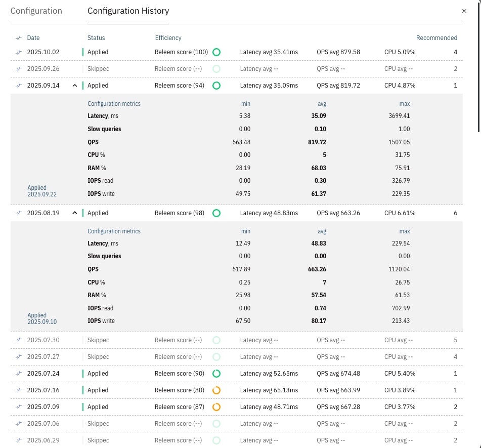This screenshot has width=481, height=448.
Task: Click 'CPU 3.77%' value
Action: (400, 406)
